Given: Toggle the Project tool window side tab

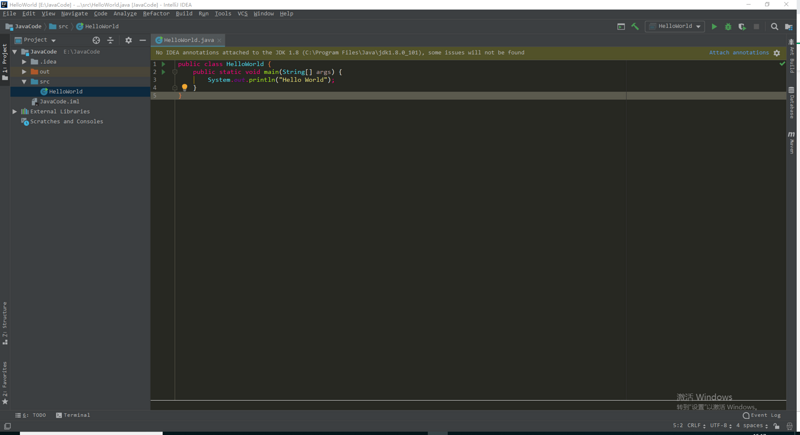Looking at the screenshot, I should point(5,60).
